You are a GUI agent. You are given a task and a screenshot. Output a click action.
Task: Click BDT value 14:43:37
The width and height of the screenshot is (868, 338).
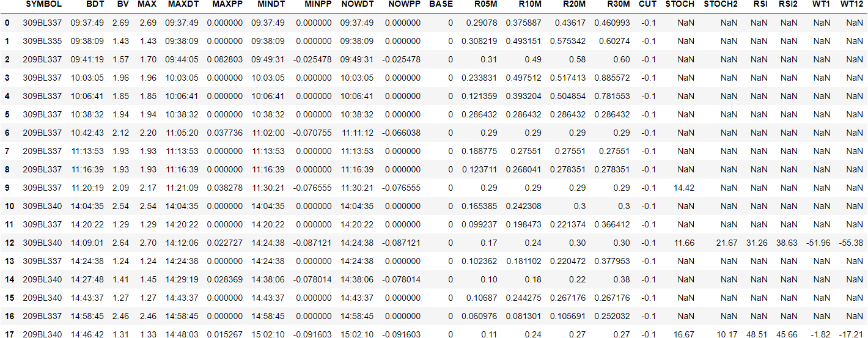click(87, 298)
